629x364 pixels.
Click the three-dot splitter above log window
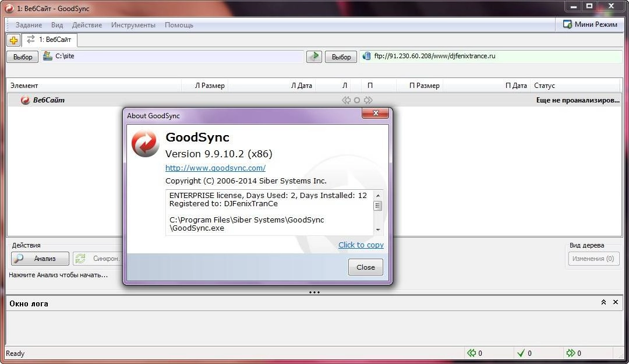[314, 292]
